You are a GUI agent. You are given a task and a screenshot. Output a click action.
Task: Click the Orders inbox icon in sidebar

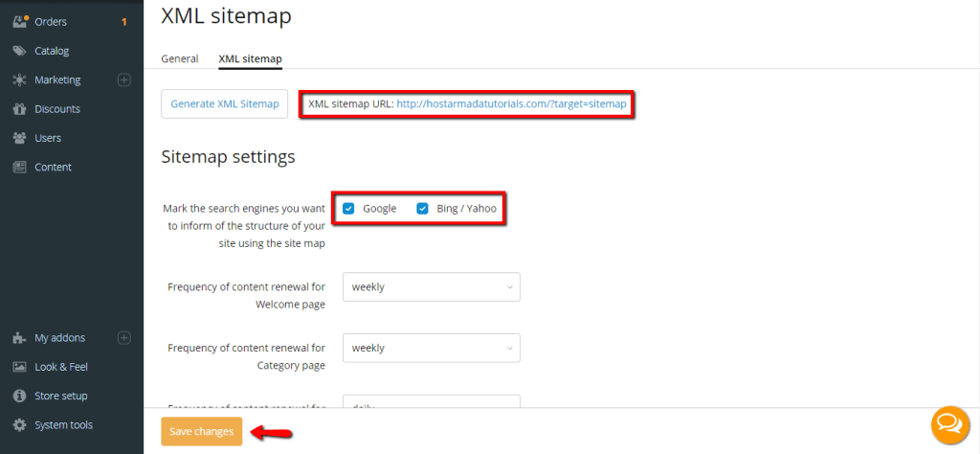coord(20,22)
